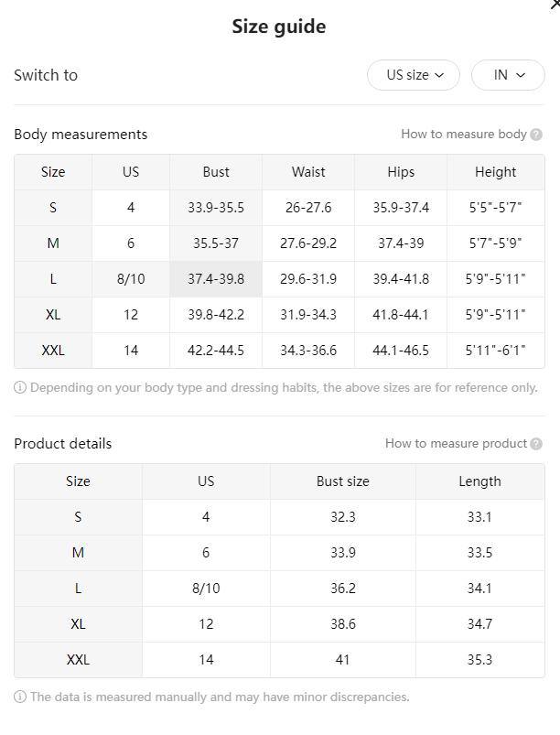Click the Length column header in Product details
The width and height of the screenshot is (560, 735).
479,481
